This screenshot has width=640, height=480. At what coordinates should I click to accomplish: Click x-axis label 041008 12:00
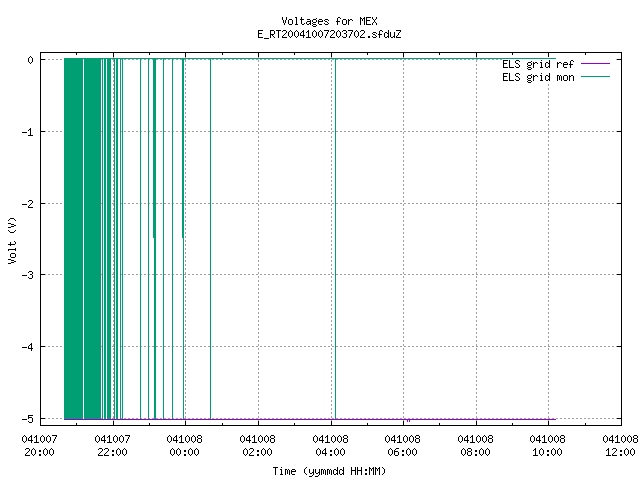620,446
